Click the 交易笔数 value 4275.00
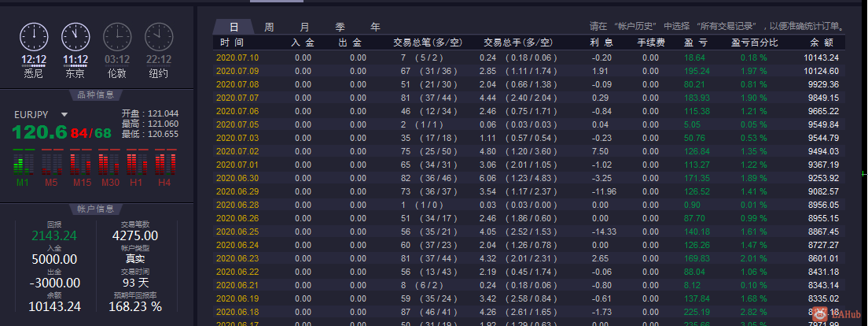 135,235
